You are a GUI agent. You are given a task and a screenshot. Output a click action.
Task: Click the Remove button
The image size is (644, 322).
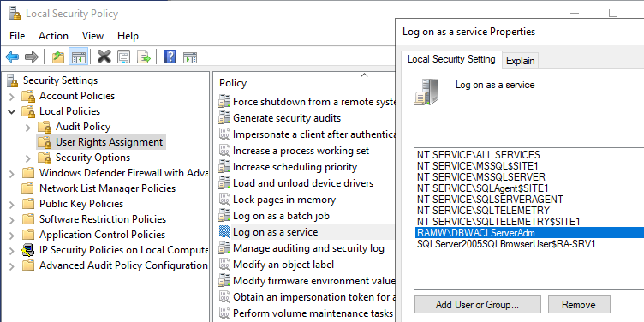click(579, 305)
